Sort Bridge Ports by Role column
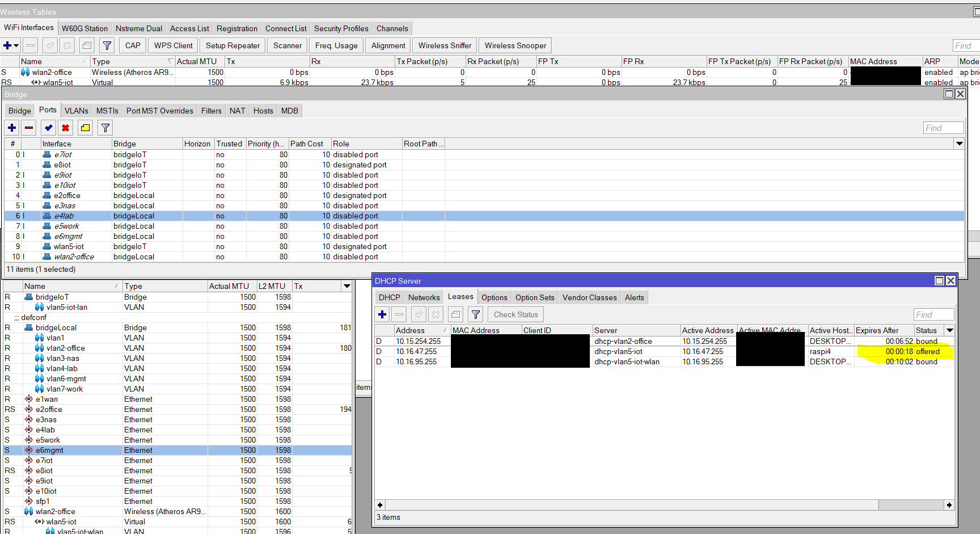This screenshot has height=534, width=980. (366, 144)
